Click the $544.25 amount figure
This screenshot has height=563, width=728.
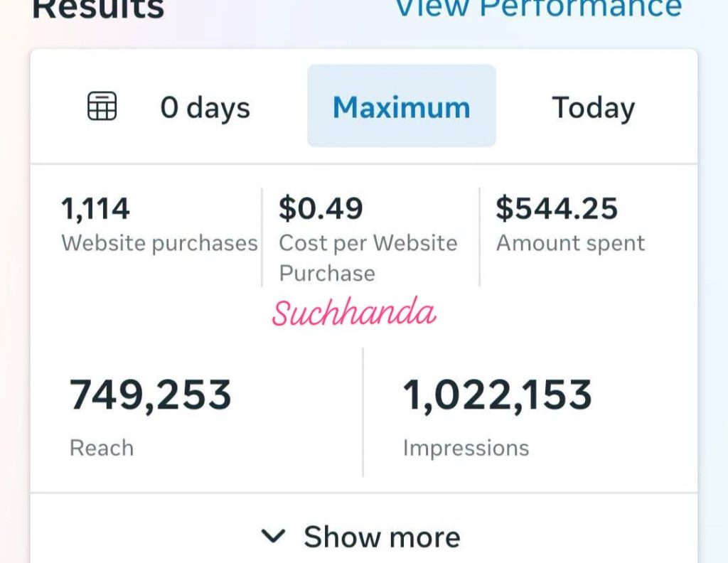click(x=557, y=208)
